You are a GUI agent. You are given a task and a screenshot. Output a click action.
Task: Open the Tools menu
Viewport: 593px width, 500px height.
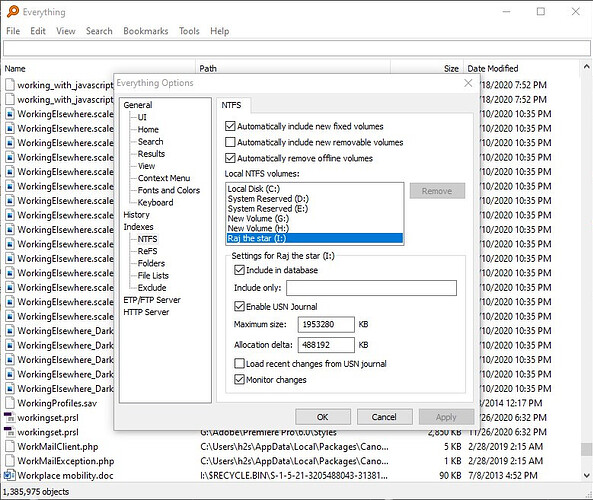tap(189, 31)
